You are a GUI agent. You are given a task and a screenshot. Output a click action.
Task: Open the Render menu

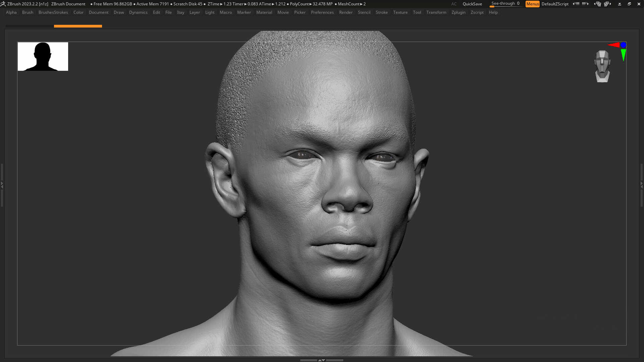click(346, 12)
